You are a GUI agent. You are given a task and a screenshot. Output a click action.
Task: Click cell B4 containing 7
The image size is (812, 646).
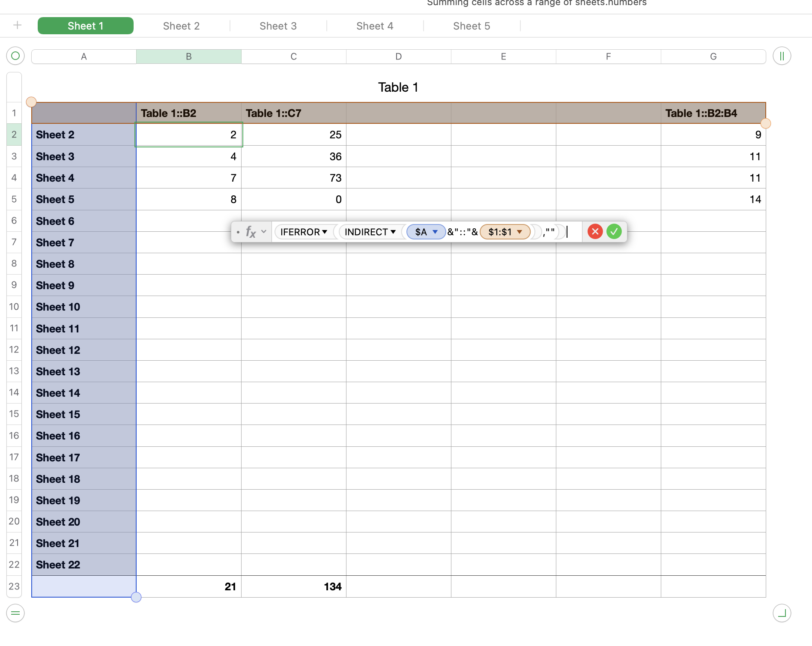189,178
